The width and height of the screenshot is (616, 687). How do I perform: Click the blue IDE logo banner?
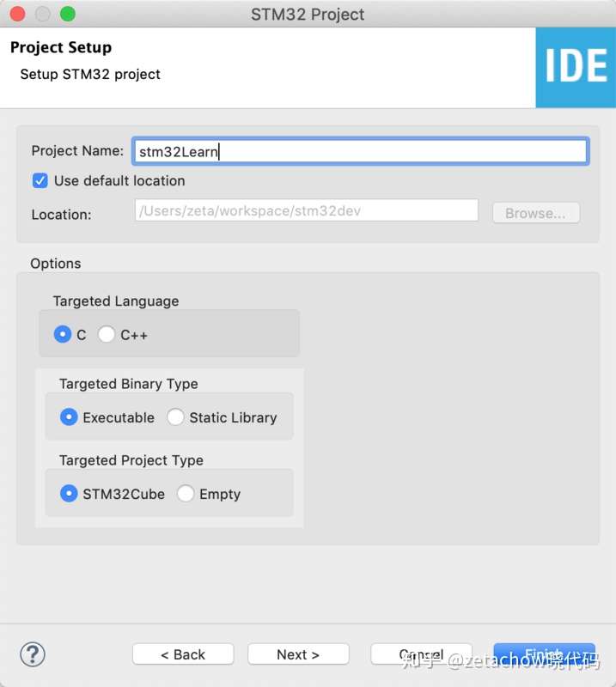pos(576,68)
